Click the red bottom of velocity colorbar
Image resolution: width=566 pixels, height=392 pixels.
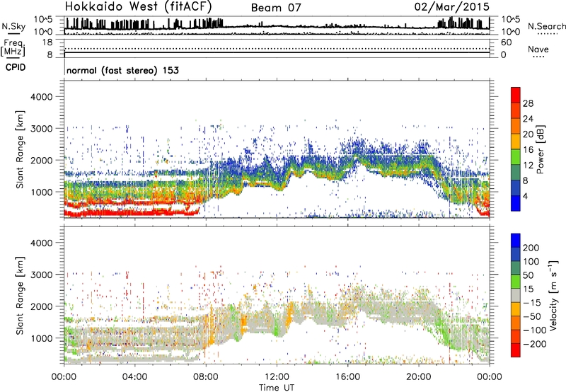[x=516, y=350]
